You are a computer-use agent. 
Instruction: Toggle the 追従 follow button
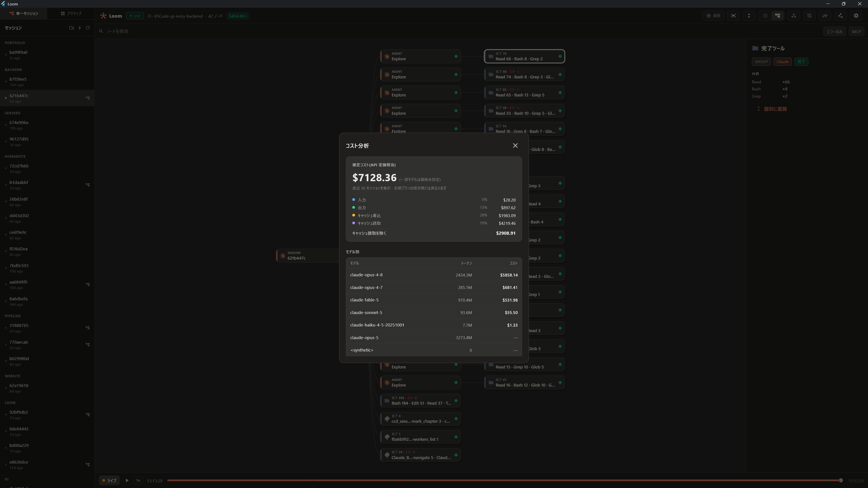pos(713,16)
